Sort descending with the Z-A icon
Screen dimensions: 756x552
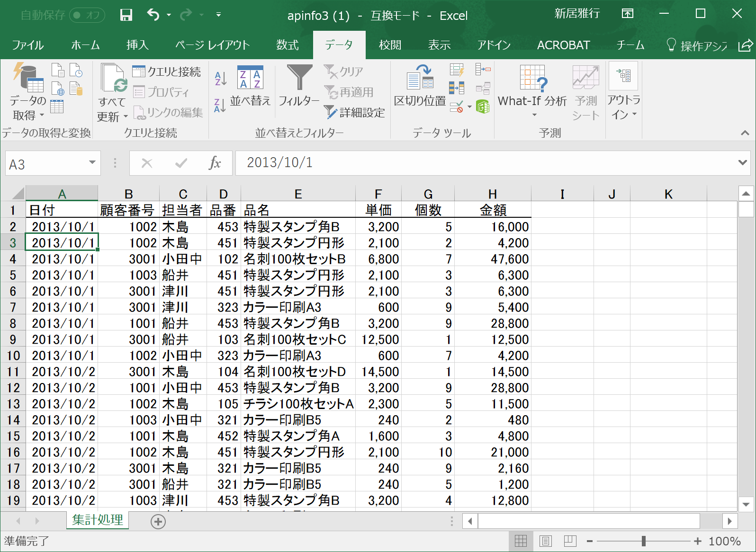click(x=220, y=106)
